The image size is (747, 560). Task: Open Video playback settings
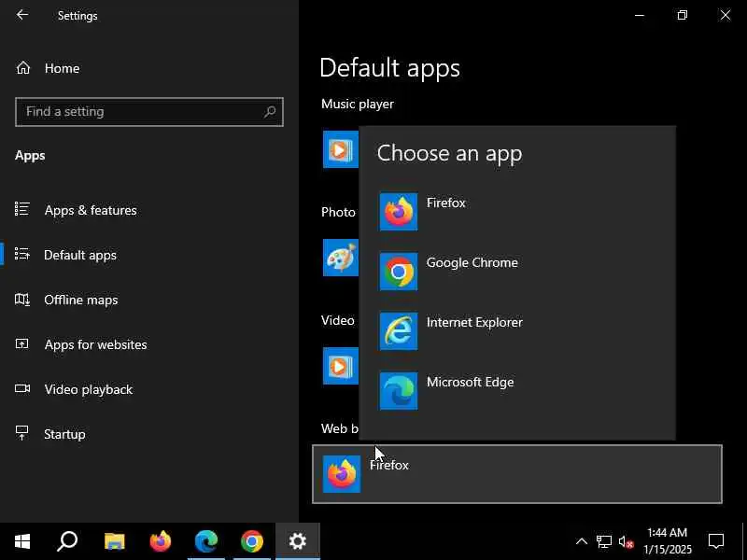pos(89,389)
